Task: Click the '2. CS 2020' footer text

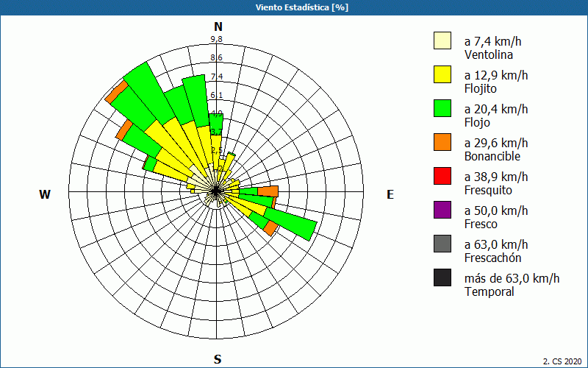Action: (563, 361)
